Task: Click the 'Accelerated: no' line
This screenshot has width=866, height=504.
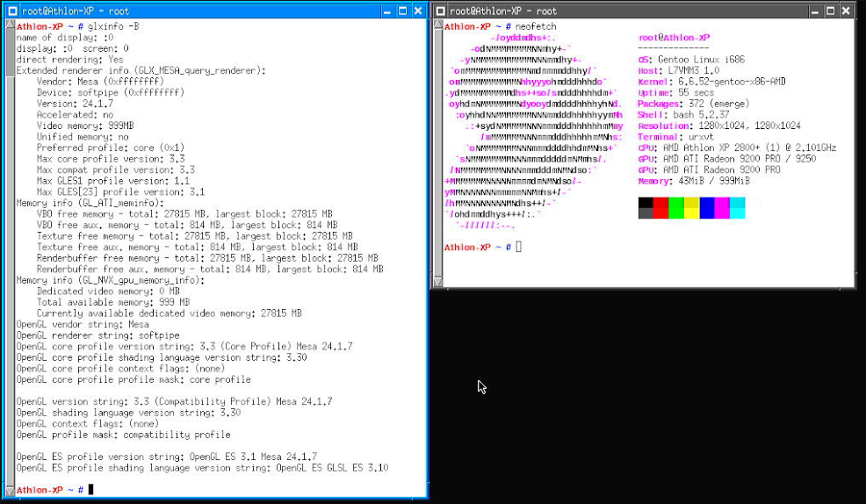Action: [76, 115]
